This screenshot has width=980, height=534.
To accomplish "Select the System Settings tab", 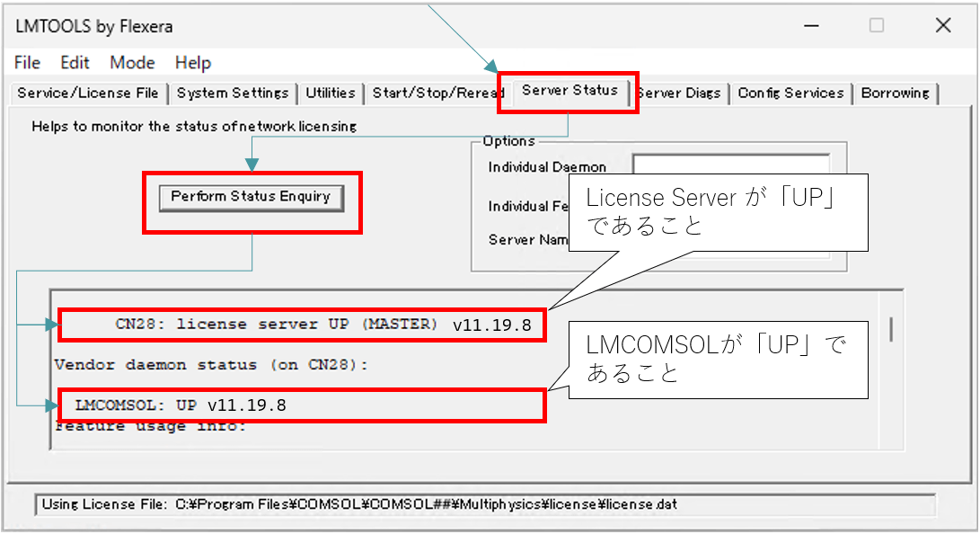I will tap(233, 93).
